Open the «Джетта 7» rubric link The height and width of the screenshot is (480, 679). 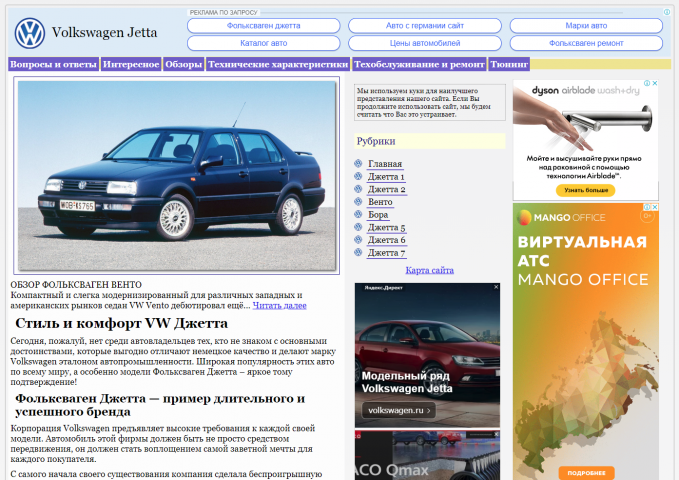pos(386,253)
